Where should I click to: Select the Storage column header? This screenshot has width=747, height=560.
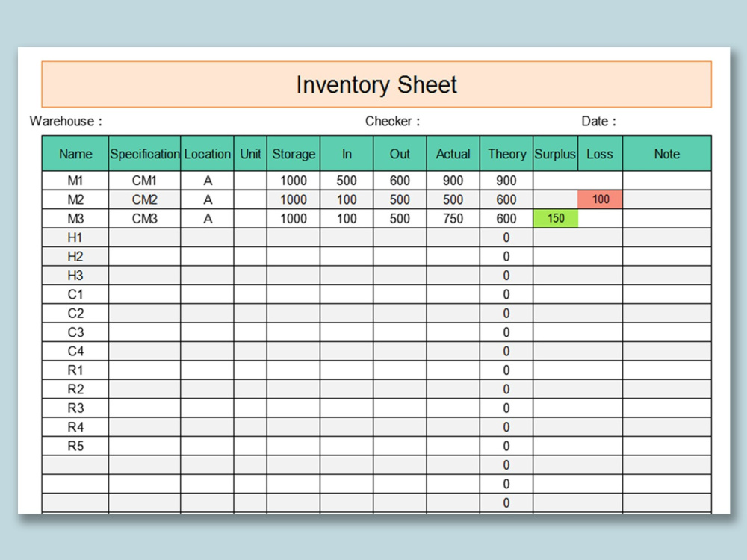coord(294,154)
